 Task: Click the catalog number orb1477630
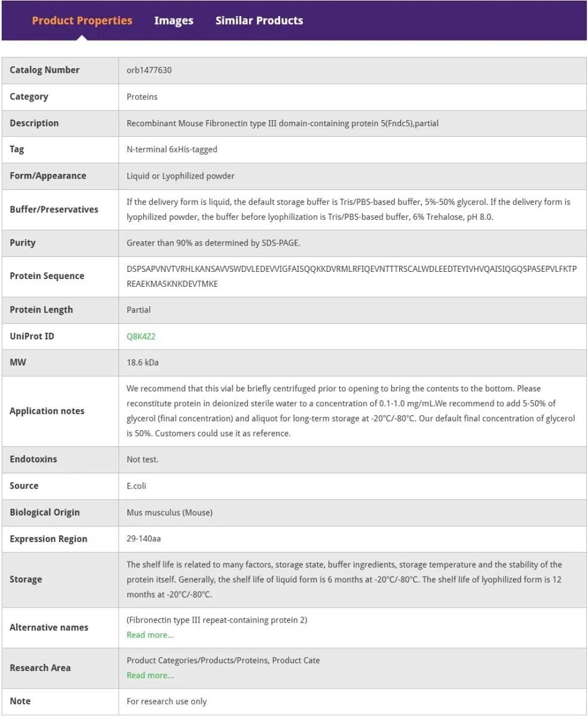pyautogui.click(x=149, y=70)
